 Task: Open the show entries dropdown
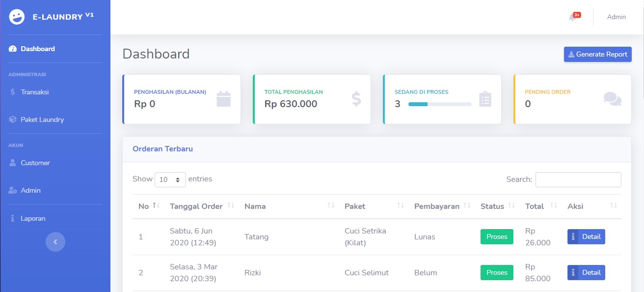pos(170,179)
